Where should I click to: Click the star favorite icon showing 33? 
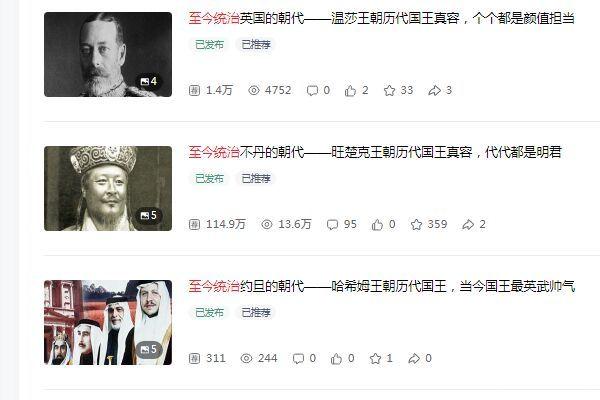(389, 90)
